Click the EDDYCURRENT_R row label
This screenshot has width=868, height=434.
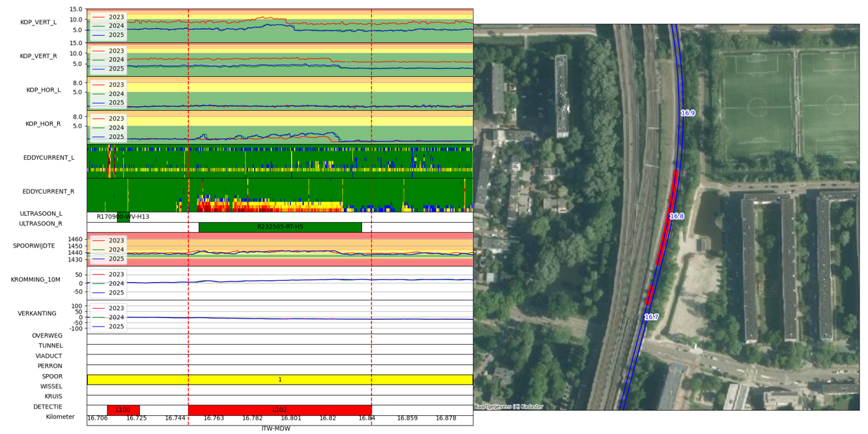[x=48, y=192]
